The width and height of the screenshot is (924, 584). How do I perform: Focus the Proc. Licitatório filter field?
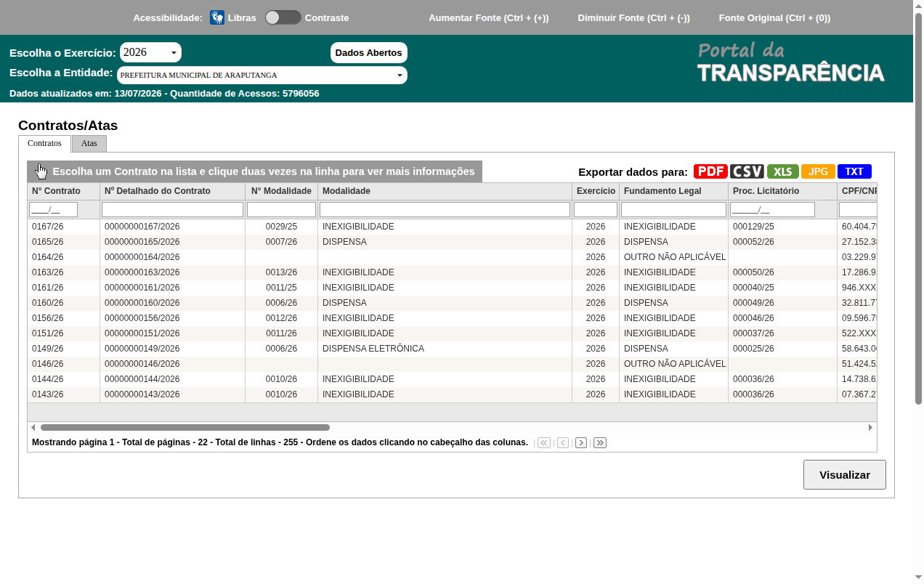(x=772, y=209)
